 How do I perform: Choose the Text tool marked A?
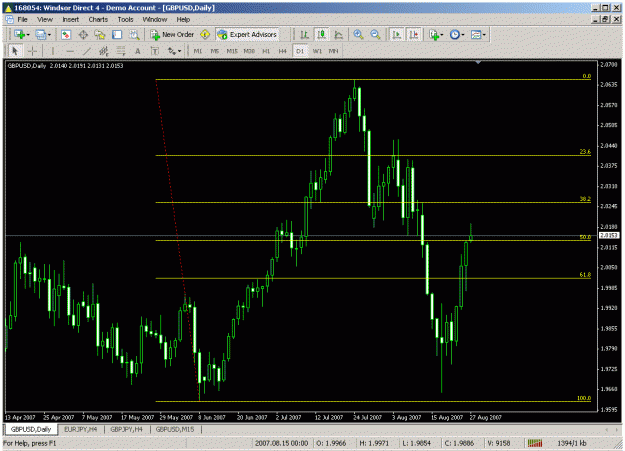click(x=138, y=51)
